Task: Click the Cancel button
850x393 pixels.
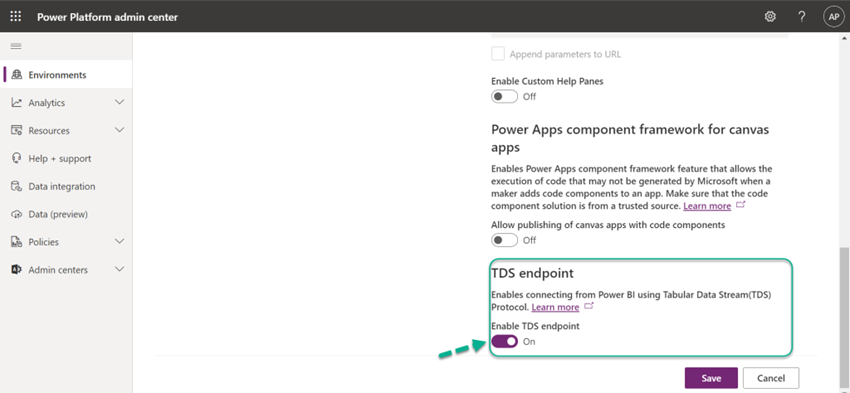Action: coord(771,378)
